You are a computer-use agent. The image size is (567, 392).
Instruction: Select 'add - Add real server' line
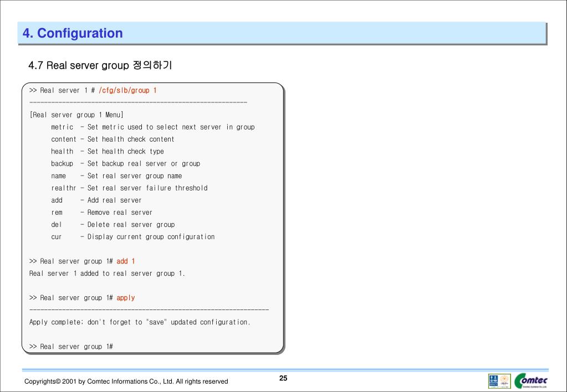tap(96, 200)
